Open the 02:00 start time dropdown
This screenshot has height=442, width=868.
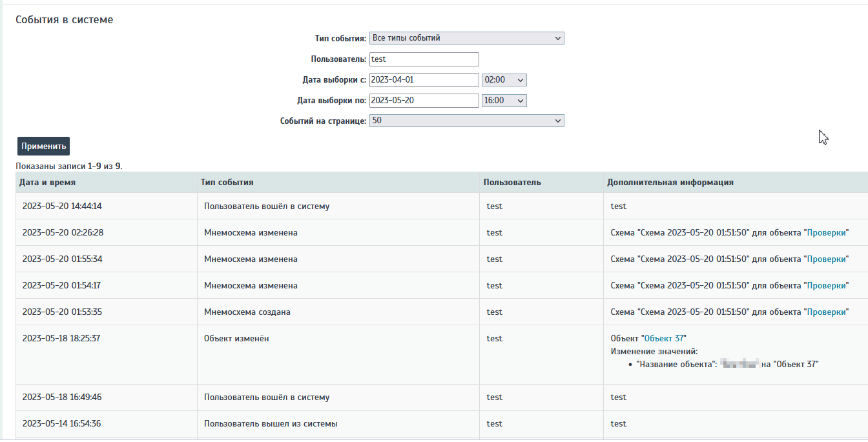click(504, 80)
